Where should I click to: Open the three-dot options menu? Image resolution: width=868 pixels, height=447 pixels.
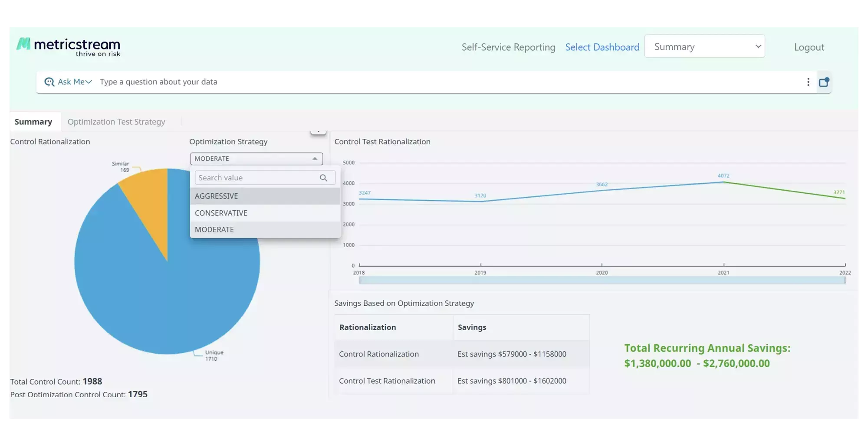pyautogui.click(x=808, y=82)
